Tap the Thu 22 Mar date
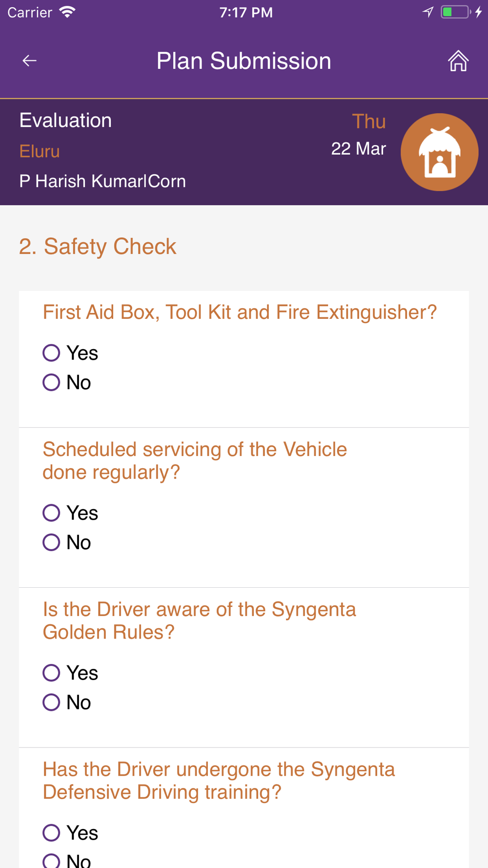Image resolution: width=488 pixels, height=868 pixels. (359, 135)
